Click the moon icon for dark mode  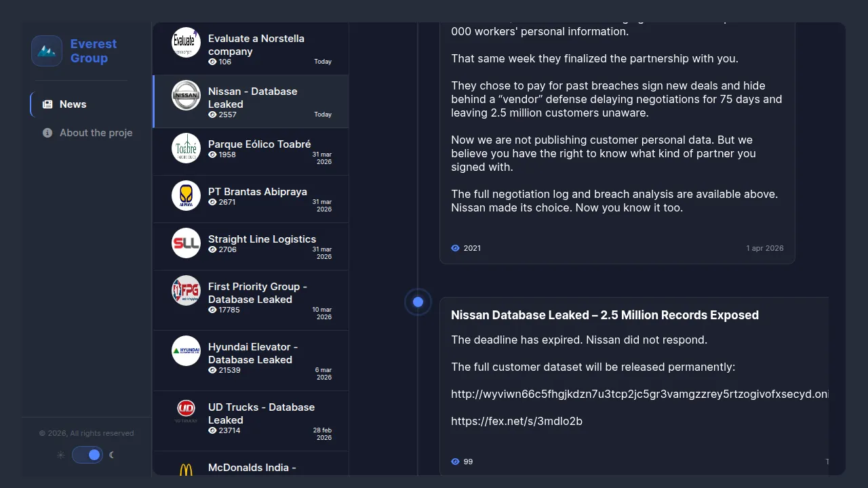(113, 455)
